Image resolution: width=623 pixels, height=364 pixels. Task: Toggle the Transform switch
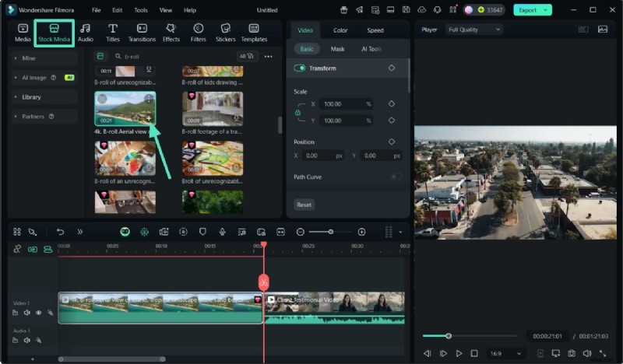coord(300,68)
